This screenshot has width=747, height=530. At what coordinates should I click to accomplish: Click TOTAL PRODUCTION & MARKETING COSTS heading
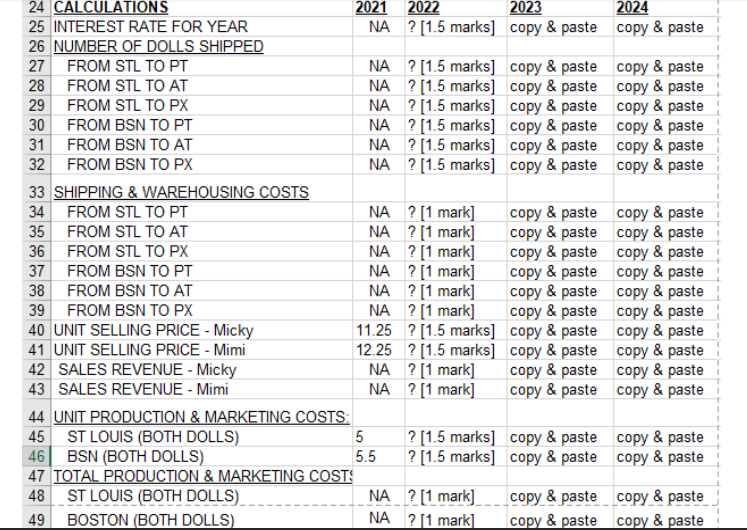coord(203,476)
